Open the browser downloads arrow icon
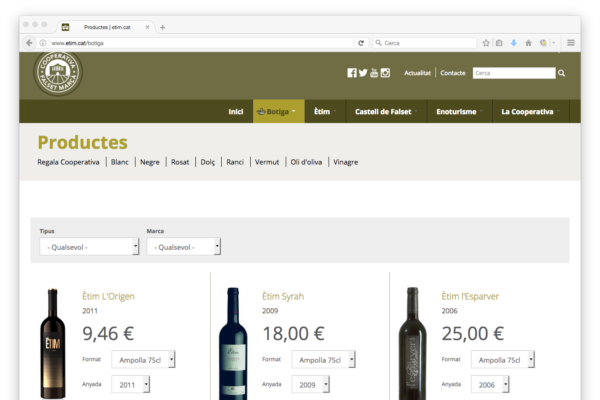600x400 pixels. [514, 43]
